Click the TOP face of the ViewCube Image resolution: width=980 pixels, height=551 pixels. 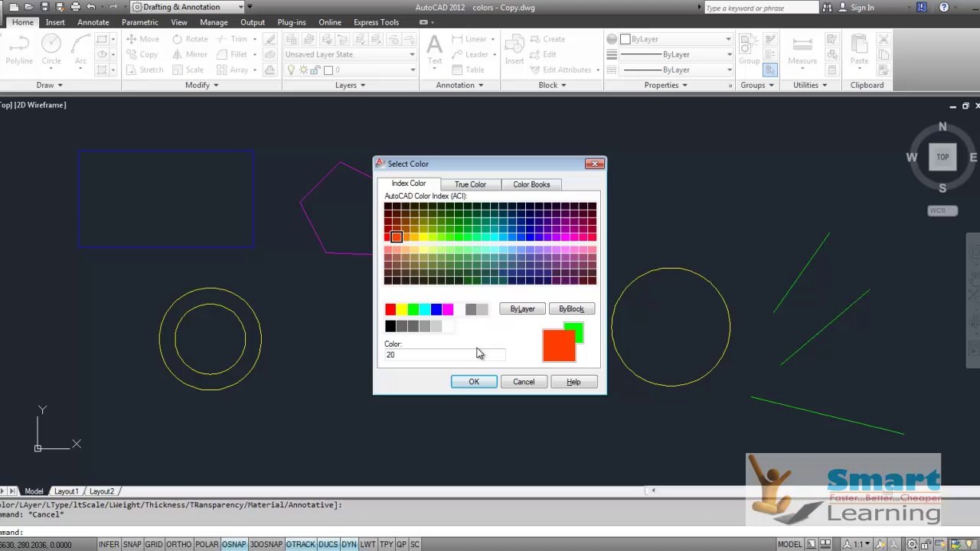click(x=942, y=157)
